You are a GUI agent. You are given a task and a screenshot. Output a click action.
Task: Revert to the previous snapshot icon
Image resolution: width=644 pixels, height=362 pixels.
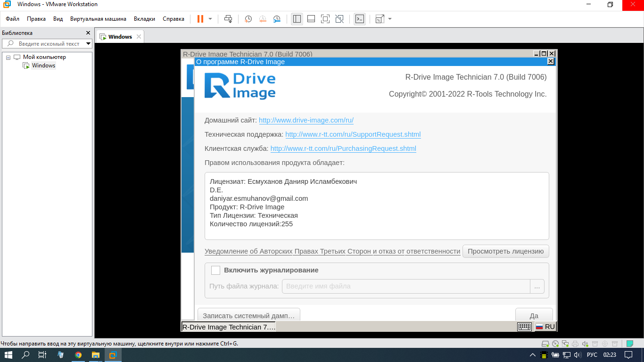[x=262, y=19]
